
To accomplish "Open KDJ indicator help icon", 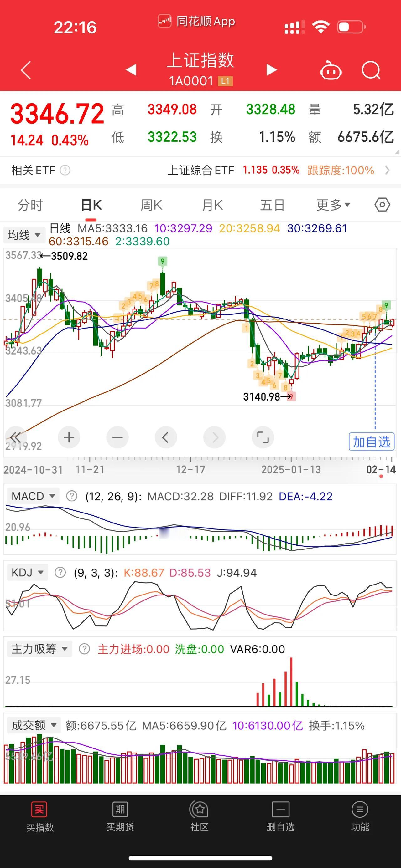I will click(60, 573).
